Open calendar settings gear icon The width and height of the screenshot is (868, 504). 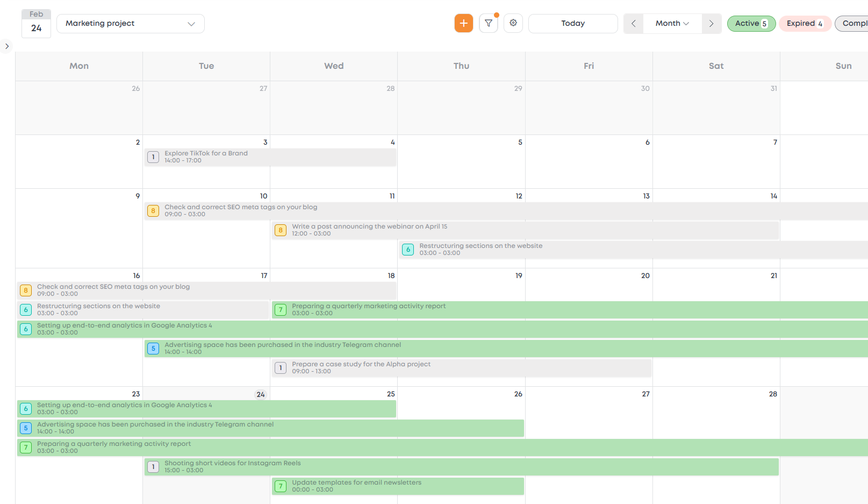[513, 23]
